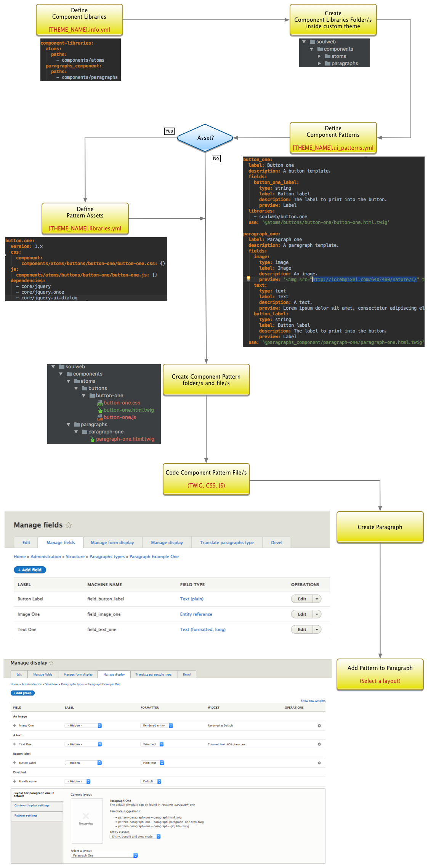The width and height of the screenshot is (428, 868).
Task: Click the Edit button for Text One field
Action: point(302,629)
